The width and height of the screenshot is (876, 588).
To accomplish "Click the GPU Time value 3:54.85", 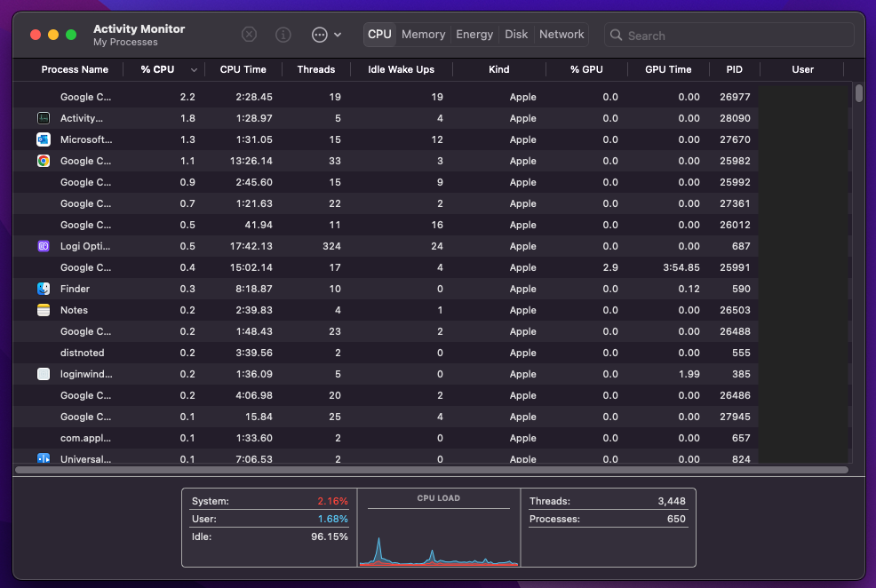I will coord(681,267).
